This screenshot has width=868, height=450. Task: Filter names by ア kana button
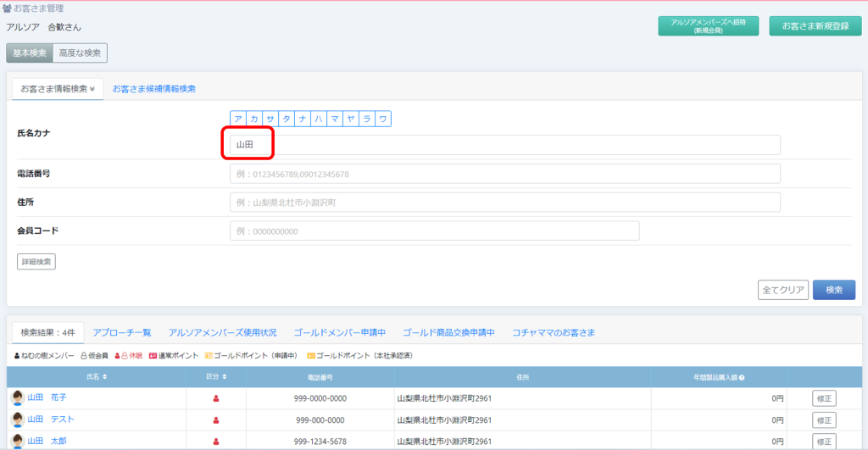pos(238,119)
